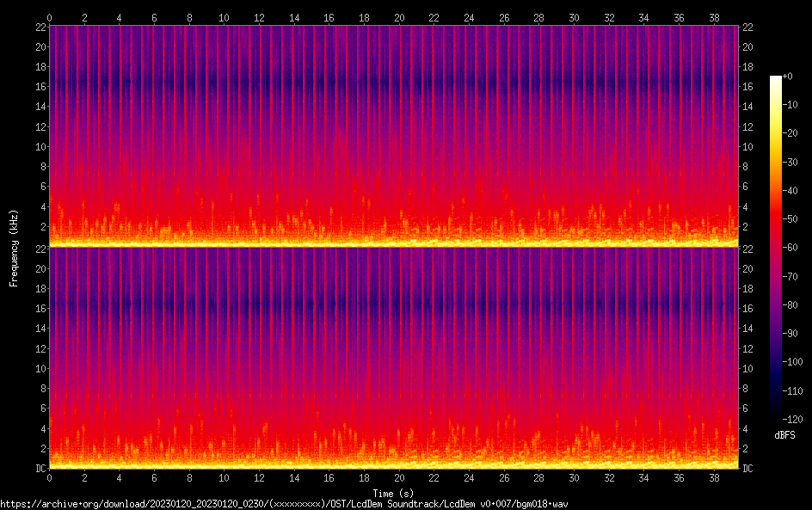Click the 30-second tick on the top time axis
Image resolution: width=812 pixels, height=510 pixels.
pyautogui.click(x=574, y=17)
